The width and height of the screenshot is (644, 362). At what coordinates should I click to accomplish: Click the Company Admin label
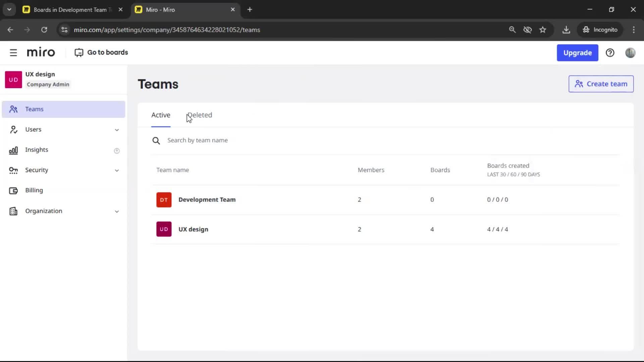tap(48, 84)
